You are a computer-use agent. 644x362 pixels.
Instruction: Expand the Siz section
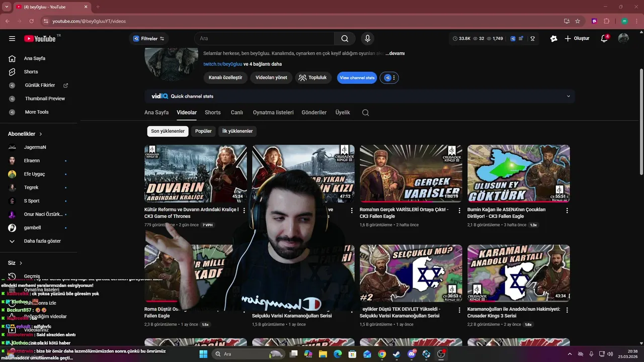pyautogui.click(x=15, y=263)
